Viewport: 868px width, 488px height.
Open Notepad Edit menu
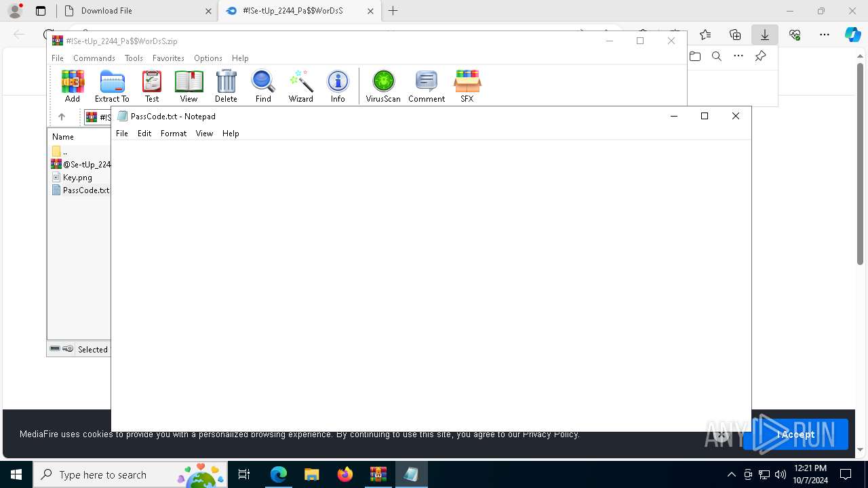pyautogui.click(x=144, y=134)
